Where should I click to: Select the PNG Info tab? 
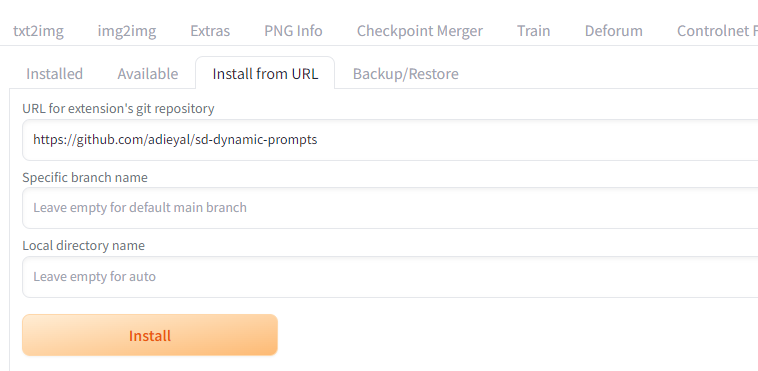[x=293, y=31]
